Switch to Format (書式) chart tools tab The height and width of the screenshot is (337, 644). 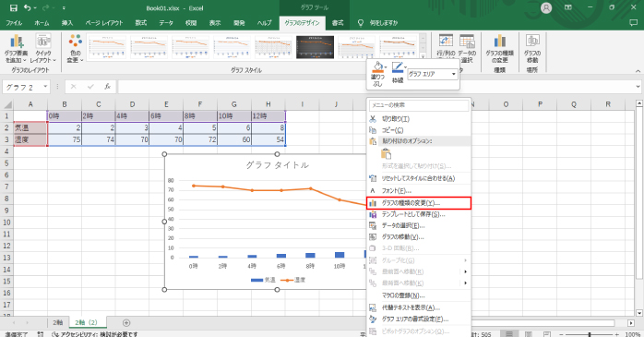(x=338, y=23)
